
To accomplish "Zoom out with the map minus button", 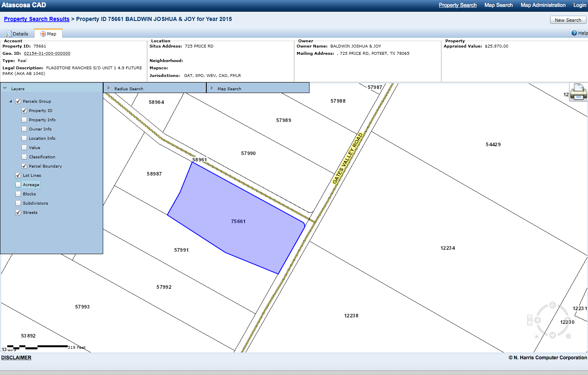I will 530,323.
